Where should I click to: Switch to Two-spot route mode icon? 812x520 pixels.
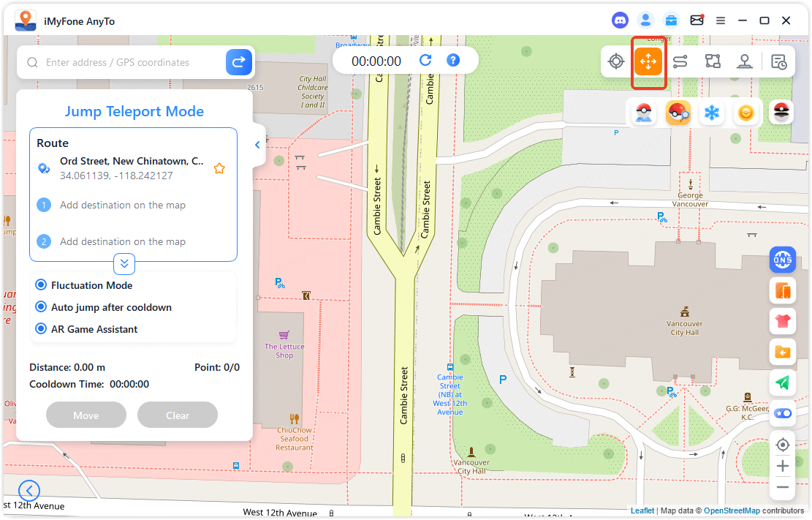[680, 62]
